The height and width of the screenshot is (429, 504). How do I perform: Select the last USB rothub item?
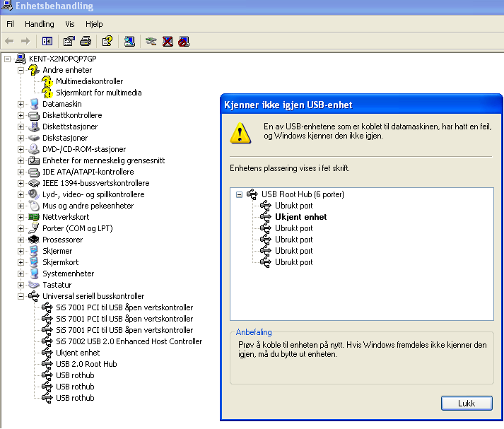coord(75,398)
